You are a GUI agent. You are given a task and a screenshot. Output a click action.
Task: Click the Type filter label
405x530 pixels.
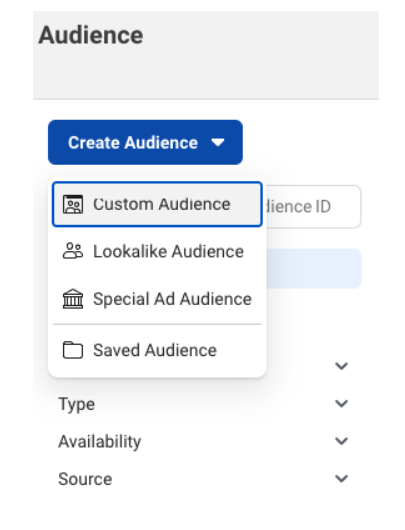[x=77, y=404]
